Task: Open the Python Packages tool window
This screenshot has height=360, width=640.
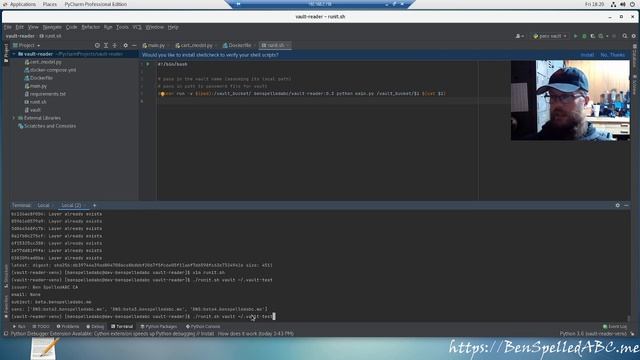Action: pos(159,327)
